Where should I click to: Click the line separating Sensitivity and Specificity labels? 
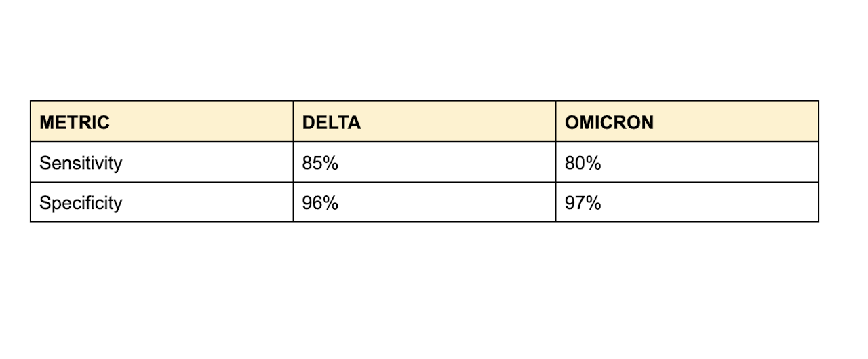[x=161, y=181]
